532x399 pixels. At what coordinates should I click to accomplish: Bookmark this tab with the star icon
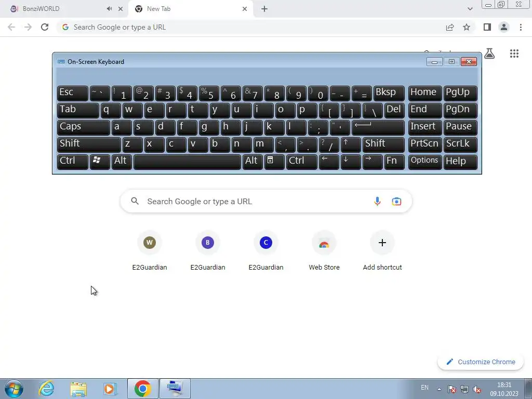coord(467,27)
